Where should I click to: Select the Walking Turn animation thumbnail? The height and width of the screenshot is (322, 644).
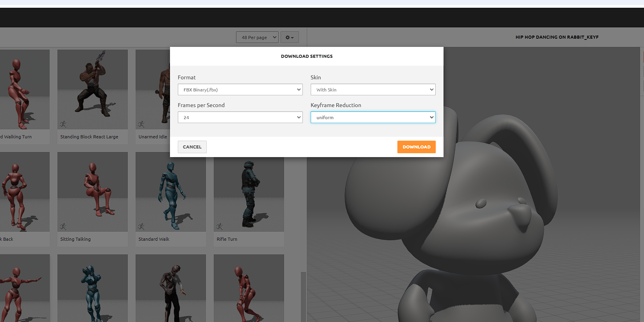[x=25, y=89]
